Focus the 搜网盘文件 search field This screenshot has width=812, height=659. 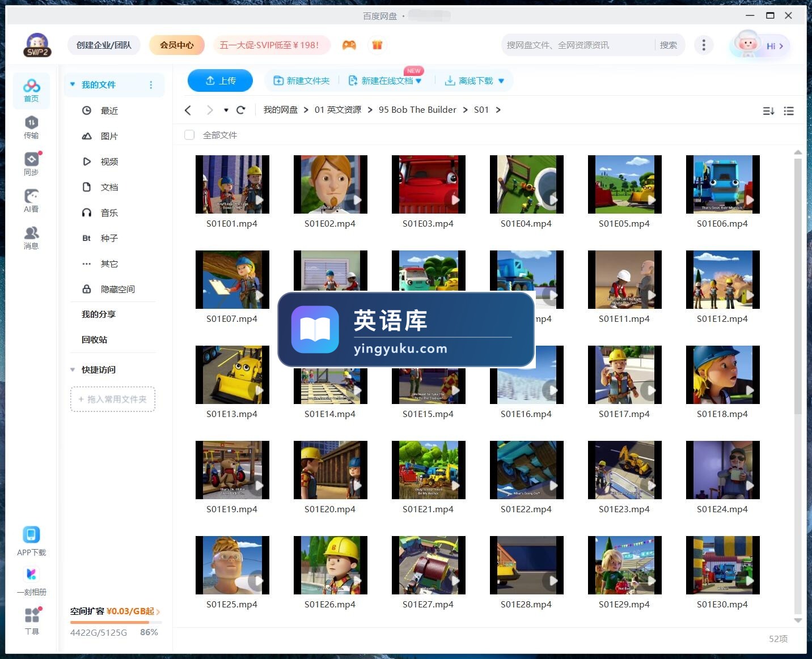[x=577, y=45]
